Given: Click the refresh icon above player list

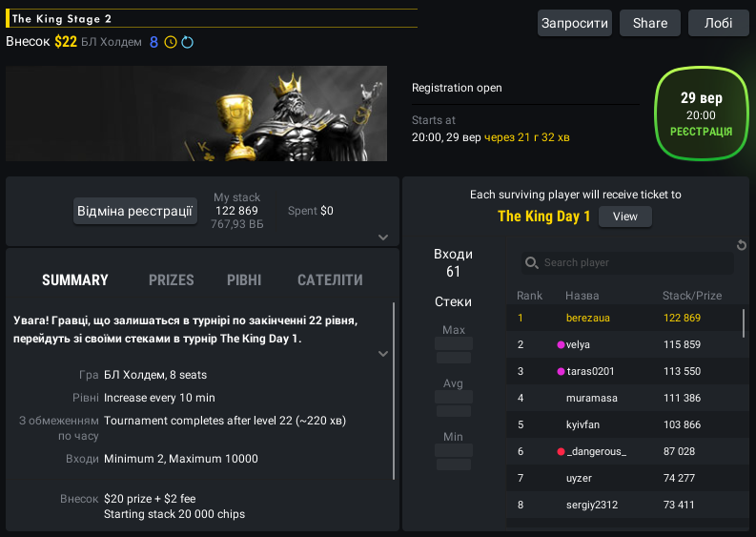Looking at the screenshot, I should pos(742,245).
